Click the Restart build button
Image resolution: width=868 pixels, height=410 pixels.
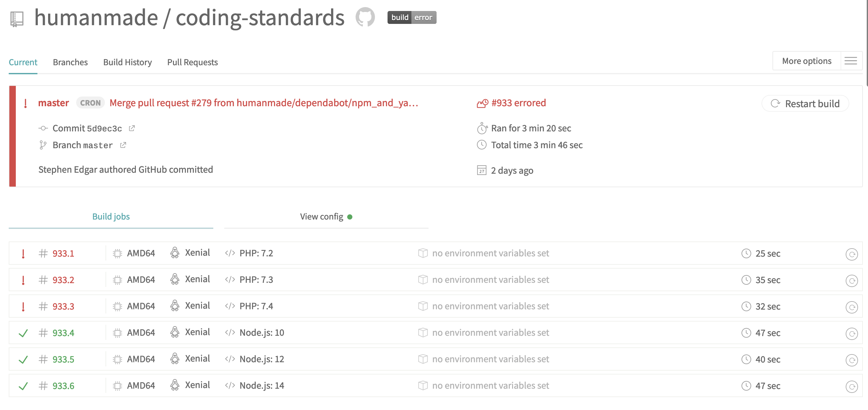805,104
